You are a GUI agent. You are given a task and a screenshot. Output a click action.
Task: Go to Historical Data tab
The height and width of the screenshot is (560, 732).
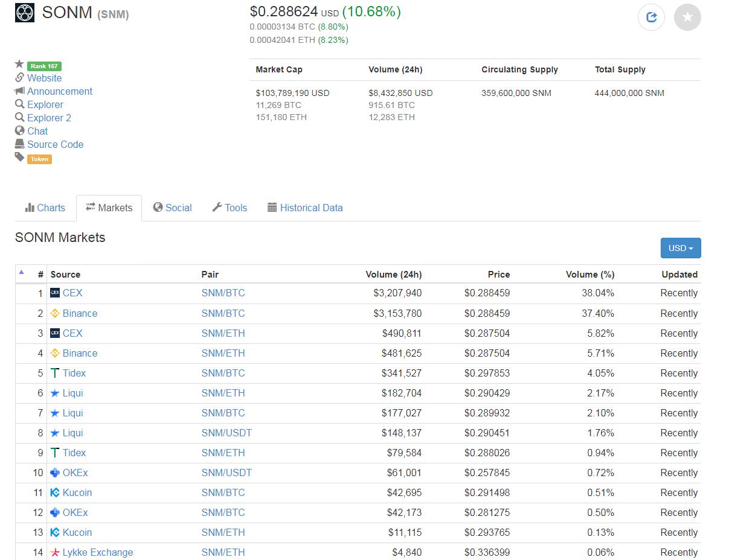pyautogui.click(x=305, y=208)
